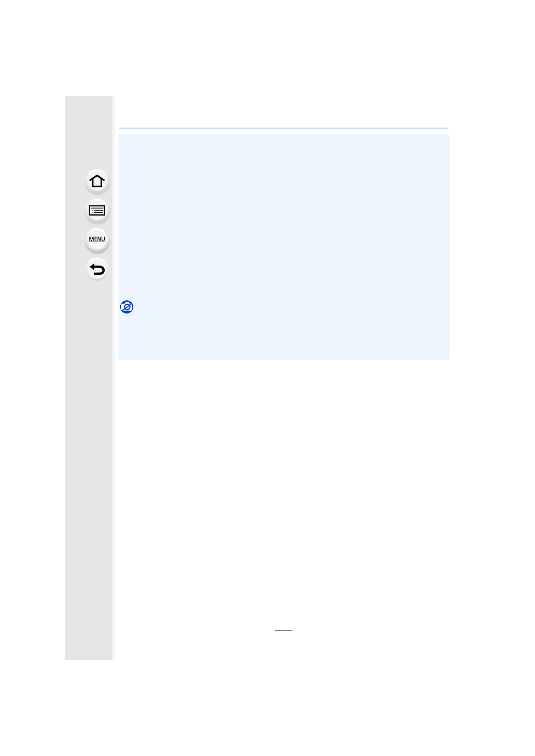Jump to manual's top page via Home
The height and width of the screenshot is (756, 535).
coord(97,181)
